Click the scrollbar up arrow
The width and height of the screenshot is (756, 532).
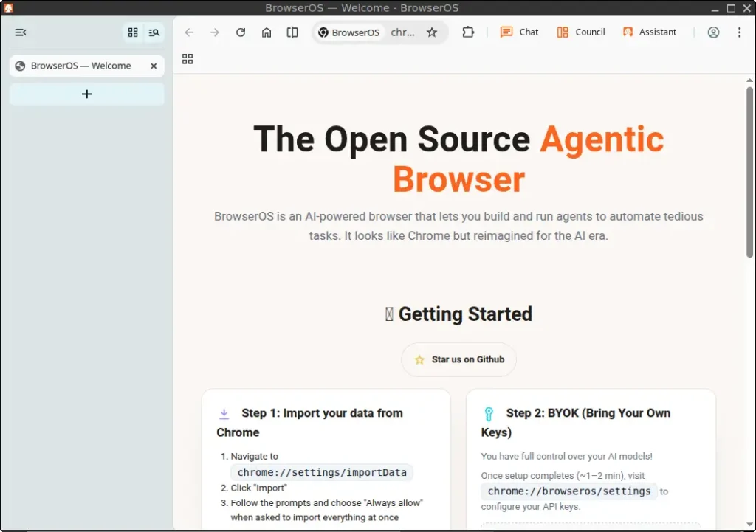(749, 80)
